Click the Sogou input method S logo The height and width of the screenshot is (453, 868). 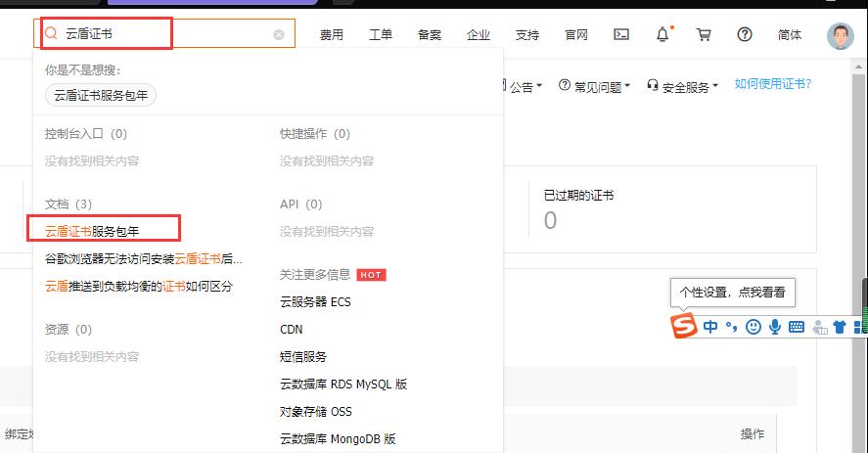tap(684, 325)
